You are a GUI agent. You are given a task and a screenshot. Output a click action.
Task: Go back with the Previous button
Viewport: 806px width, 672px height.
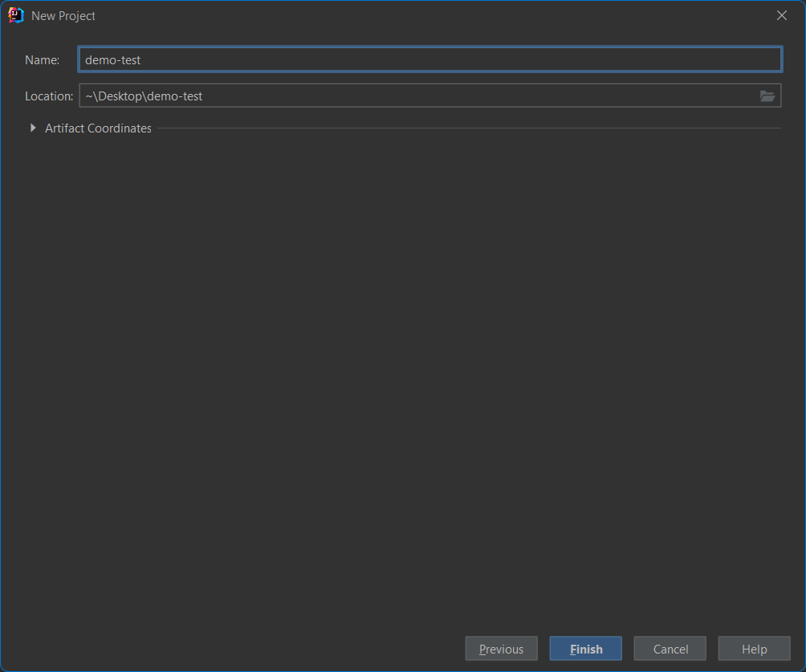501,649
